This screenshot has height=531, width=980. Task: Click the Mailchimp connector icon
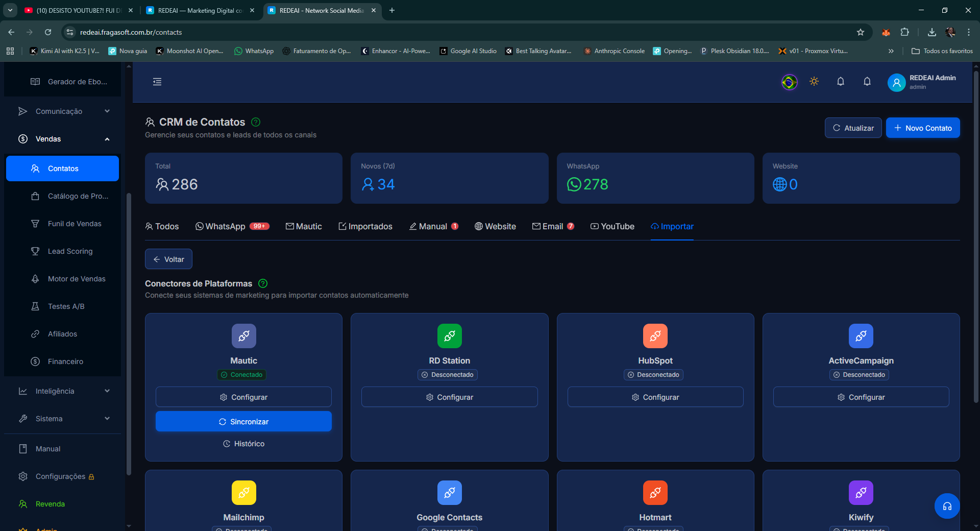(x=244, y=493)
